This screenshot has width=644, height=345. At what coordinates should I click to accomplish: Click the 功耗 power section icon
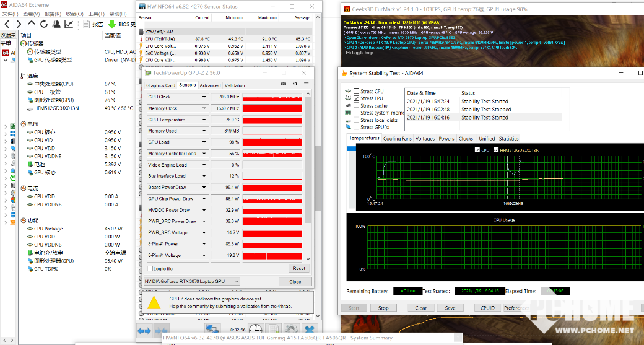click(24, 221)
